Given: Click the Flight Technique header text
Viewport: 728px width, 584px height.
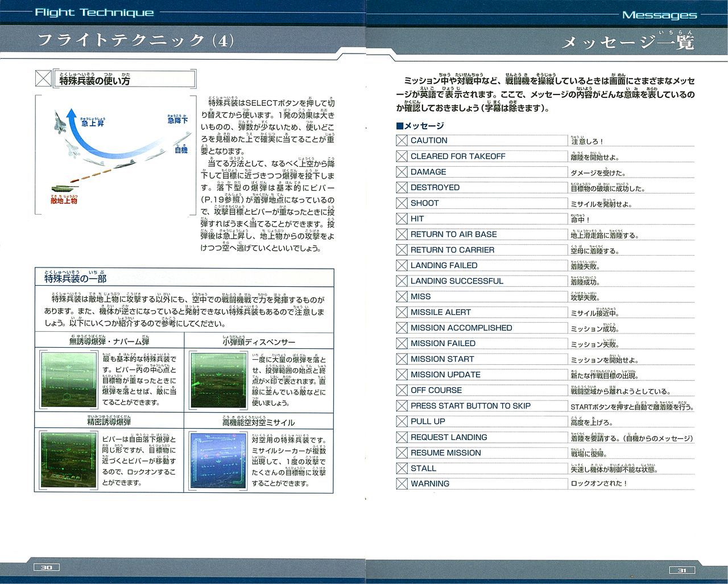Looking at the screenshot, I should pyautogui.click(x=94, y=13).
